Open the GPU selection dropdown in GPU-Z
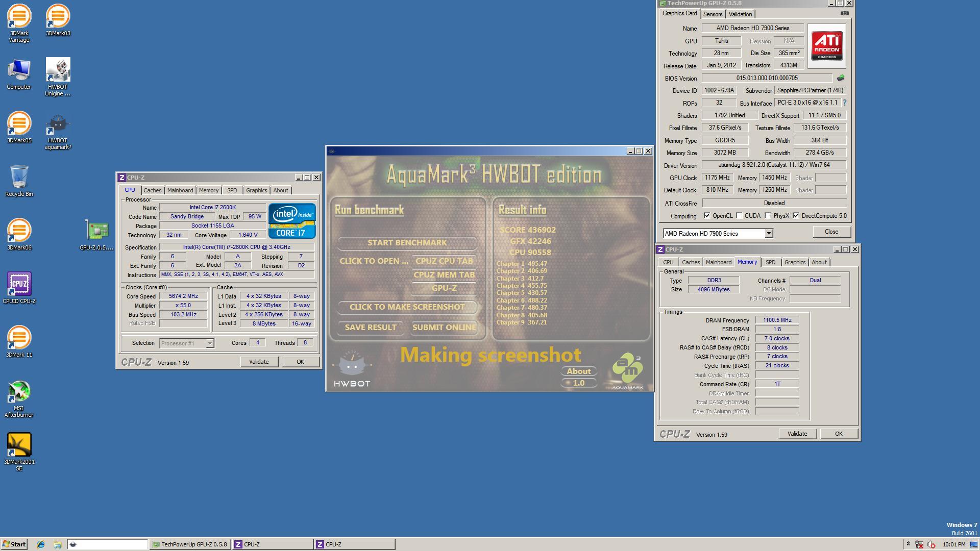Image resolution: width=980 pixels, height=551 pixels. point(768,234)
